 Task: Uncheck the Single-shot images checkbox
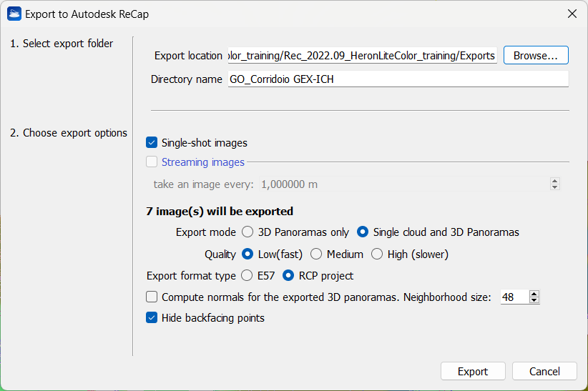point(152,143)
